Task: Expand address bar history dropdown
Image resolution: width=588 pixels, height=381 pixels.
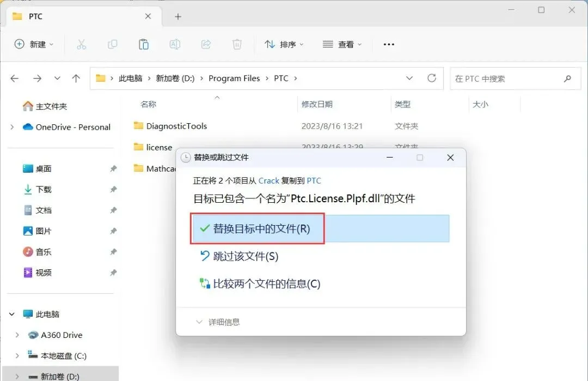Action: pyautogui.click(x=409, y=78)
